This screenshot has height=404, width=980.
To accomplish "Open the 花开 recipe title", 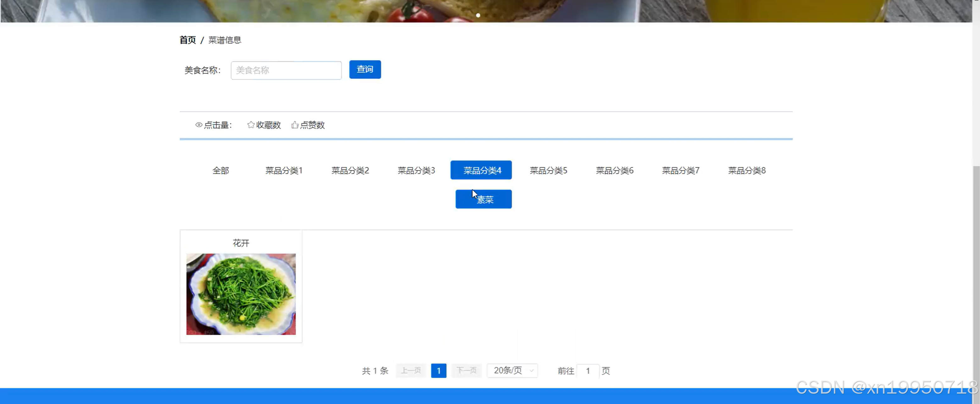I will pyautogui.click(x=241, y=243).
